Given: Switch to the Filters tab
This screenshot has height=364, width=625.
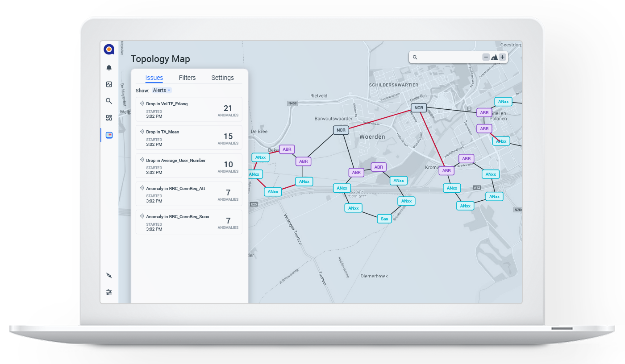Looking at the screenshot, I should click(187, 78).
